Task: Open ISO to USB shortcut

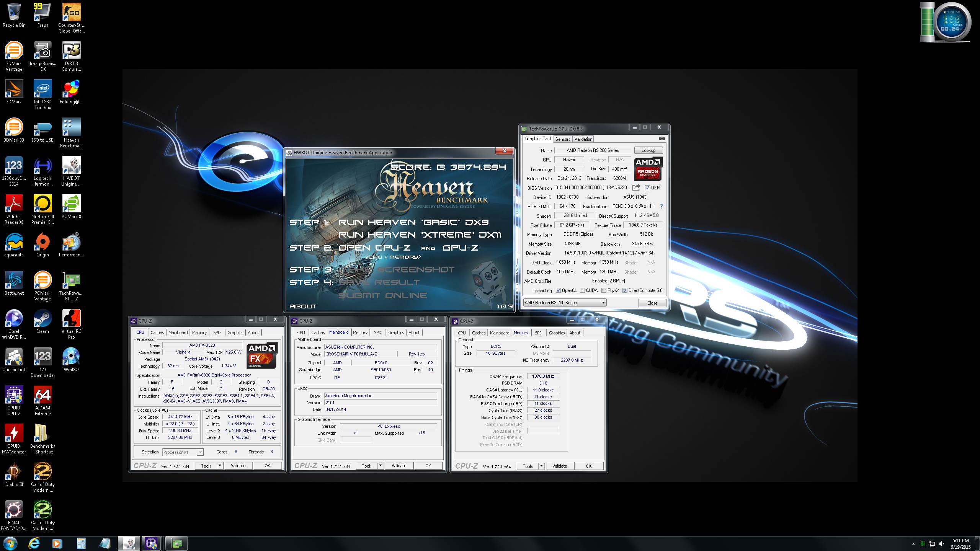Action: point(42,130)
